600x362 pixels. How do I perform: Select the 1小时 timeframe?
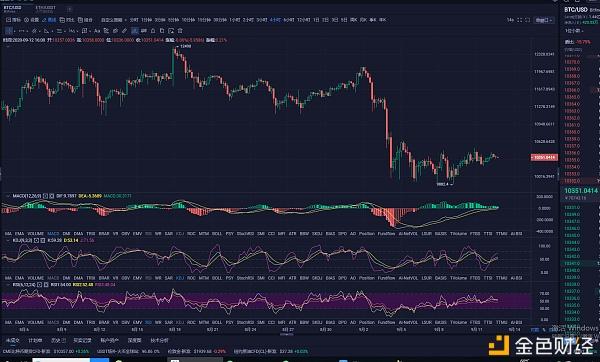coord(235,20)
